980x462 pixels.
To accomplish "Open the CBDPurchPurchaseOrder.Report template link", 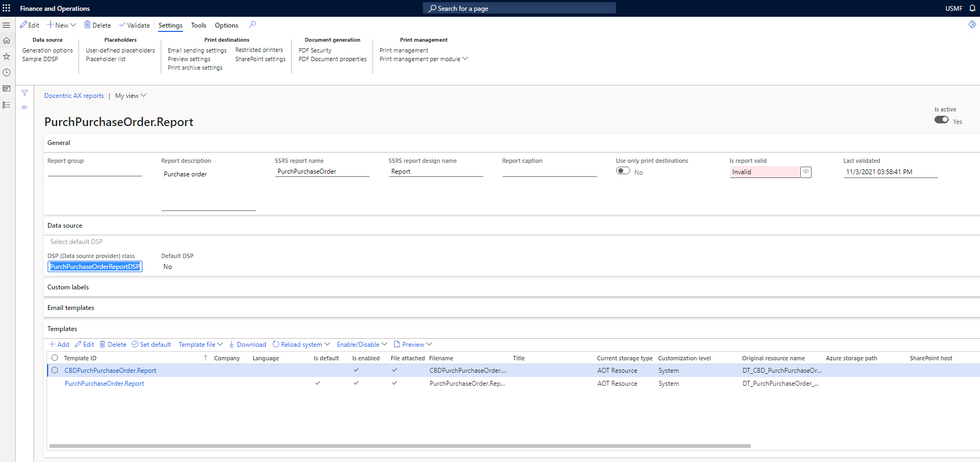I will (x=110, y=371).
